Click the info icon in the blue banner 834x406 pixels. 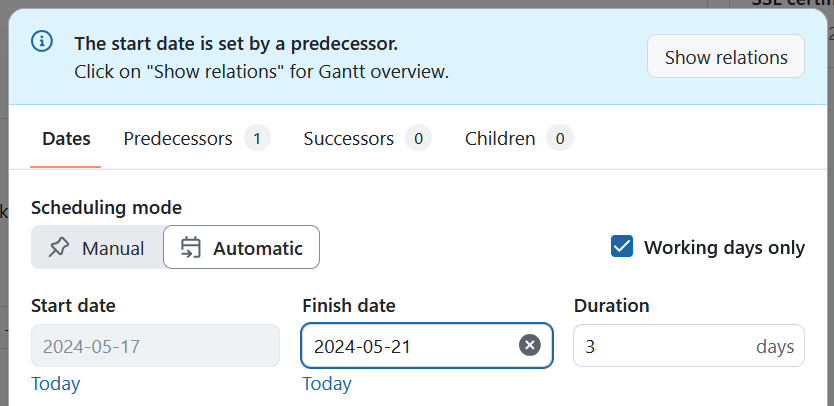41,41
